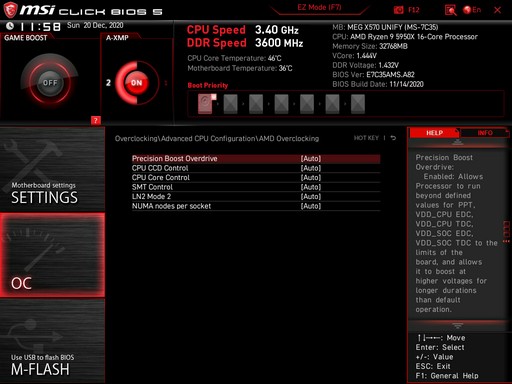Open Precision Boost Overdrive Auto value
The width and height of the screenshot is (512, 384).
tap(311, 159)
